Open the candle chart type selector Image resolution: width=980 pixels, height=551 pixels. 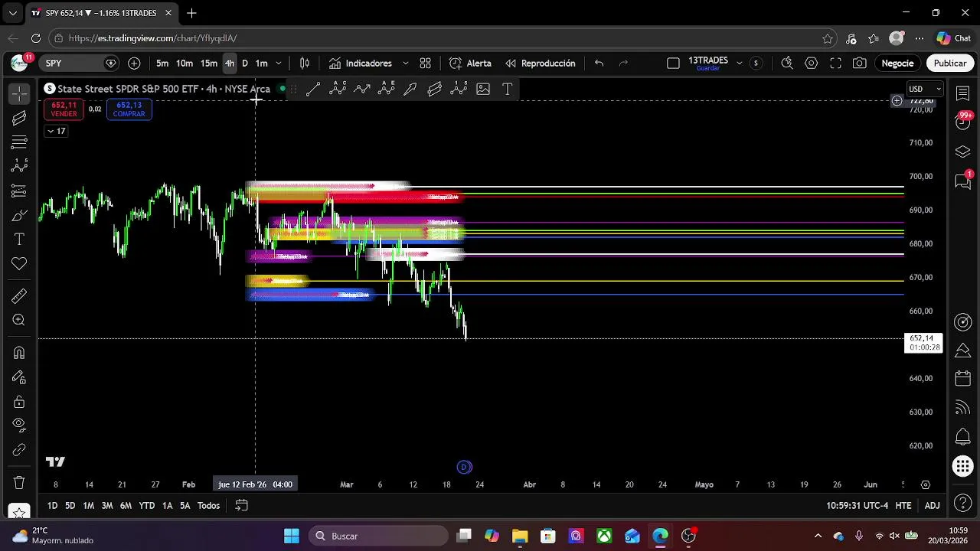coord(305,64)
